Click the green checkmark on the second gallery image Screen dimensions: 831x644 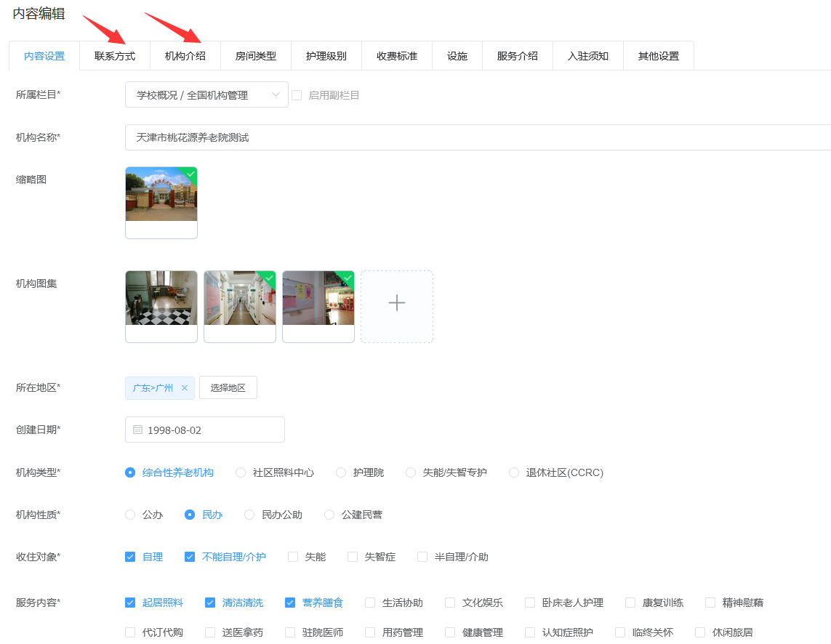point(268,278)
